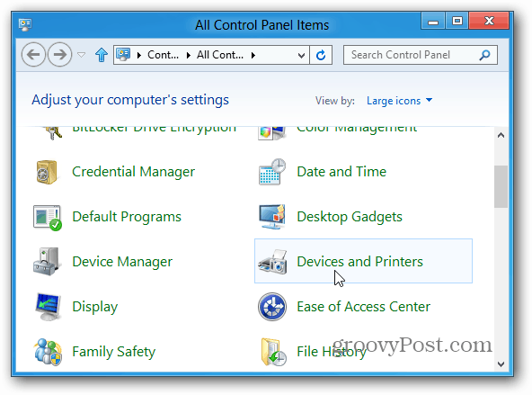
Task: Open the Device Manager link
Action: pyautogui.click(x=122, y=262)
